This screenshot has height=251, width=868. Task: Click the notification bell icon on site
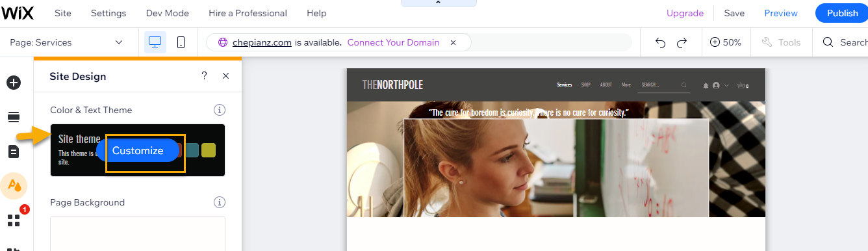(706, 85)
